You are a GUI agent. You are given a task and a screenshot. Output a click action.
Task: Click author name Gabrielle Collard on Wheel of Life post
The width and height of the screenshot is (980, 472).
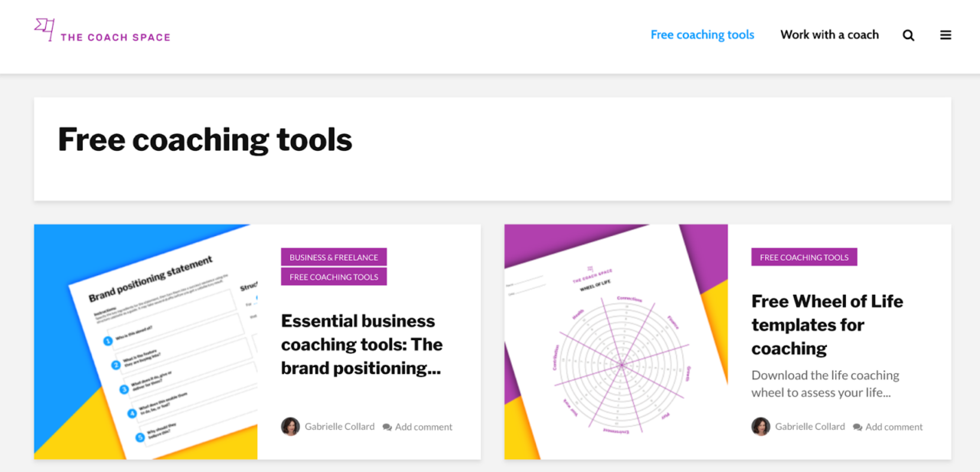tap(809, 427)
